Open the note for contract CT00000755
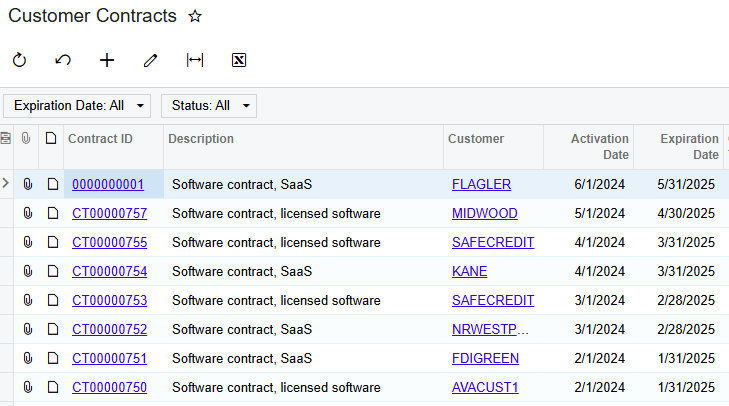The image size is (729, 406). click(x=53, y=242)
